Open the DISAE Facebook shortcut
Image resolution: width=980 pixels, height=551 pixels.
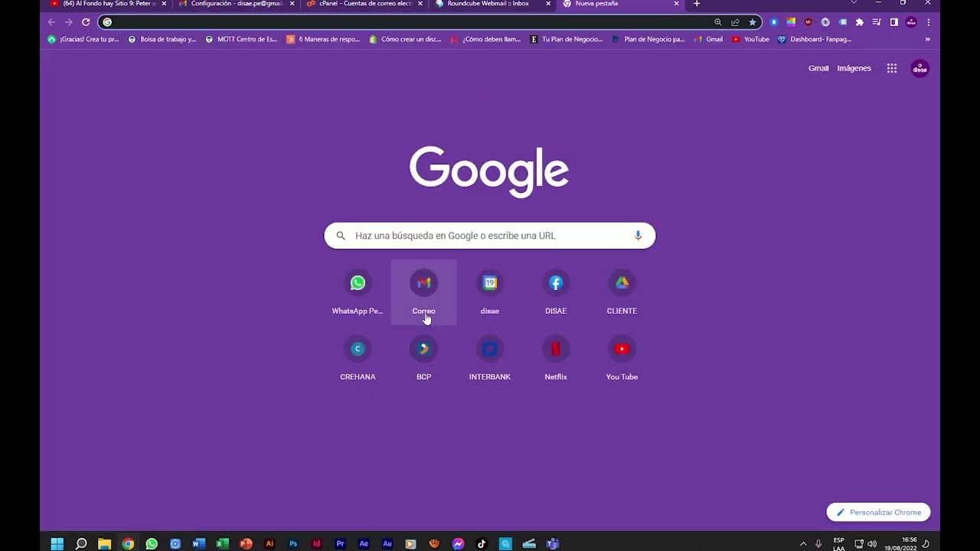click(556, 292)
